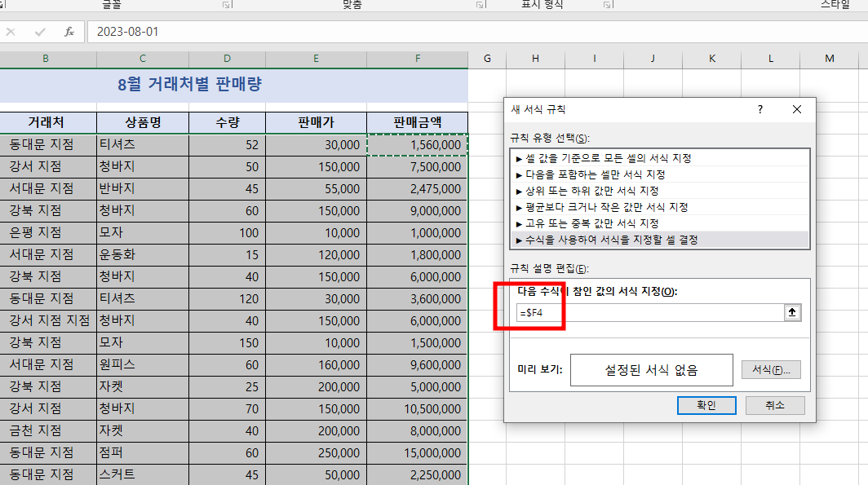Click the 수량 header cell
868x485 pixels.
(x=228, y=123)
